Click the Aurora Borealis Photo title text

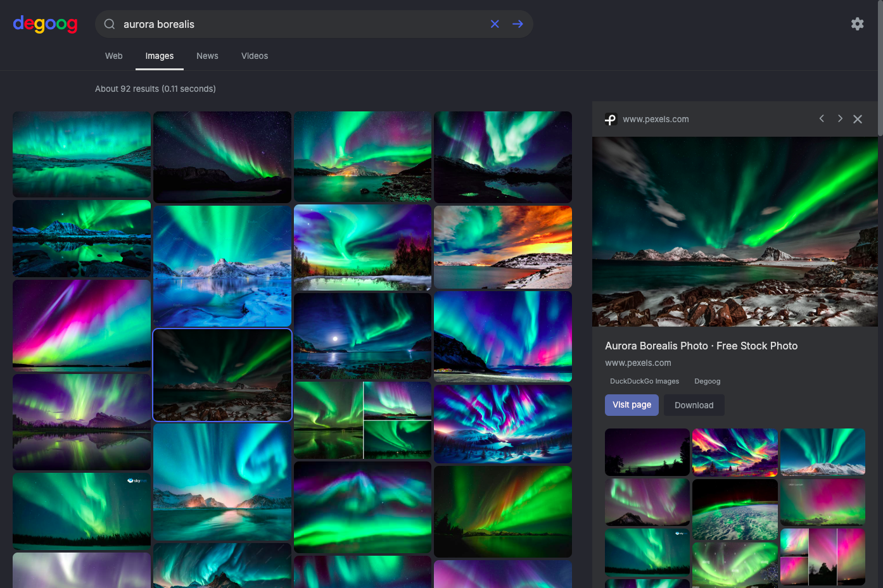pyautogui.click(x=701, y=346)
